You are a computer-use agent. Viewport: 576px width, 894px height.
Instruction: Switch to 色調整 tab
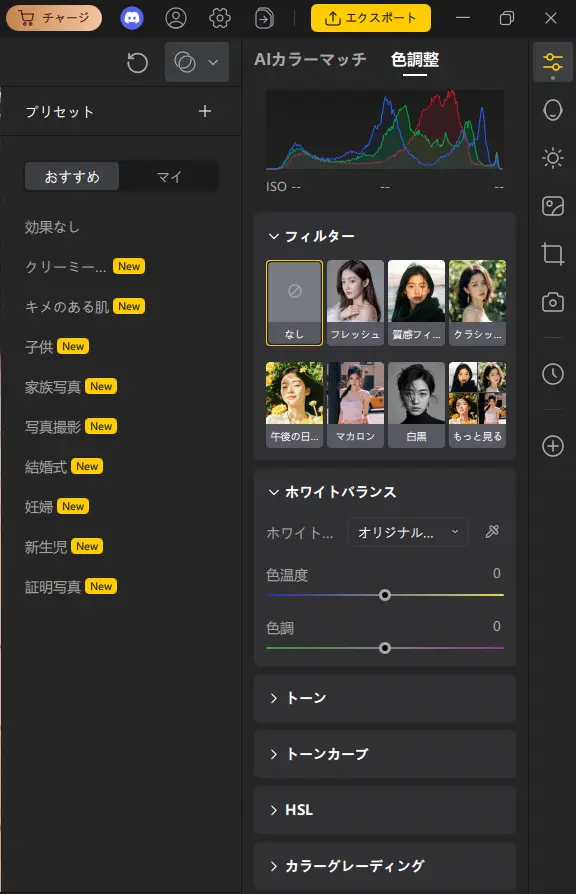(x=415, y=59)
